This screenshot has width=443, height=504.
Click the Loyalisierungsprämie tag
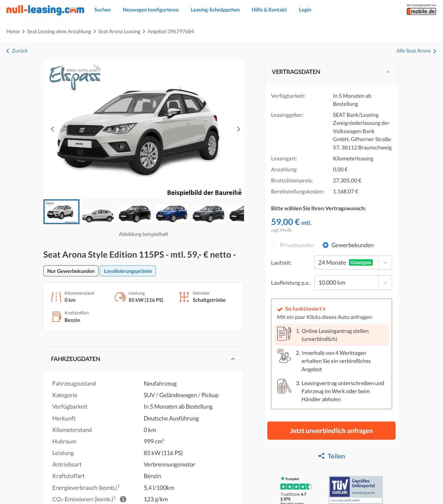click(x=128, y=271)
